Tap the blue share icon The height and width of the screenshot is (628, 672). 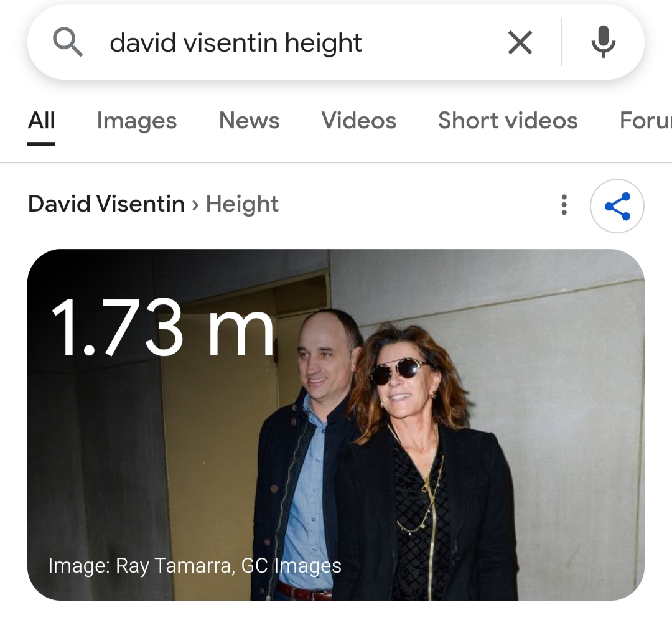[x=617, y=206]
